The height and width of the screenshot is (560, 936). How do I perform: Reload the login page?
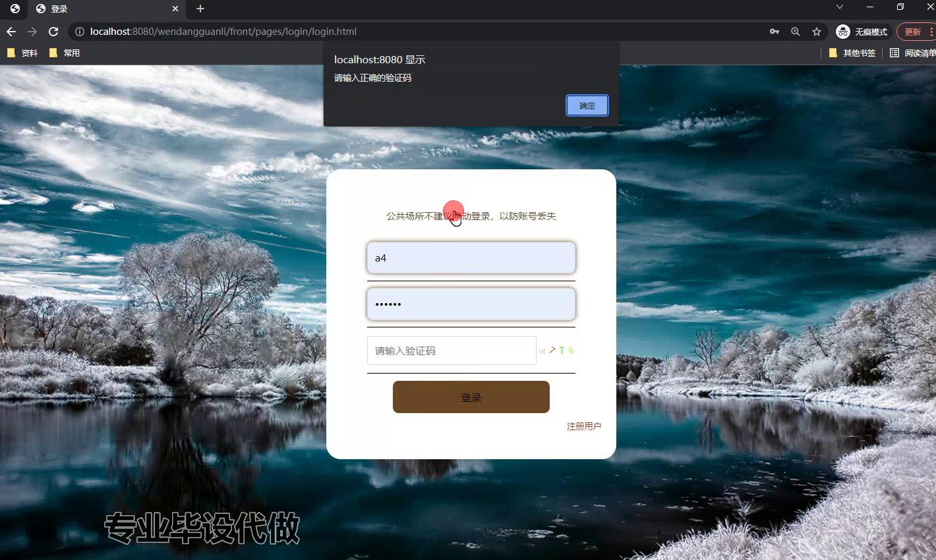coord(53,31)
